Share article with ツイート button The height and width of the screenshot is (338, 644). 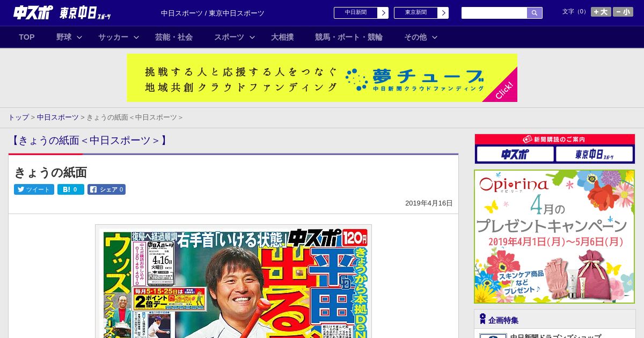(x=34, y=189)
